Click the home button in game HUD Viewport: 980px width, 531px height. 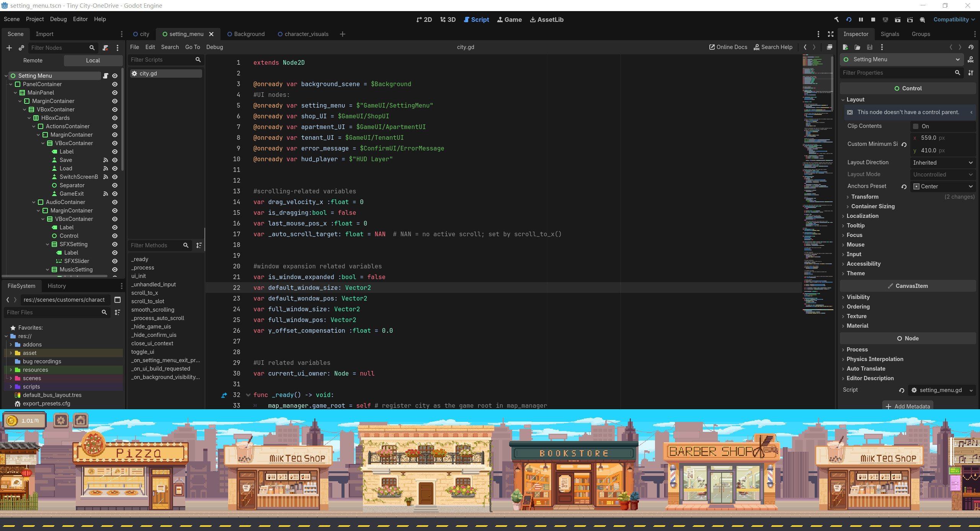click(x=80, y=420)
